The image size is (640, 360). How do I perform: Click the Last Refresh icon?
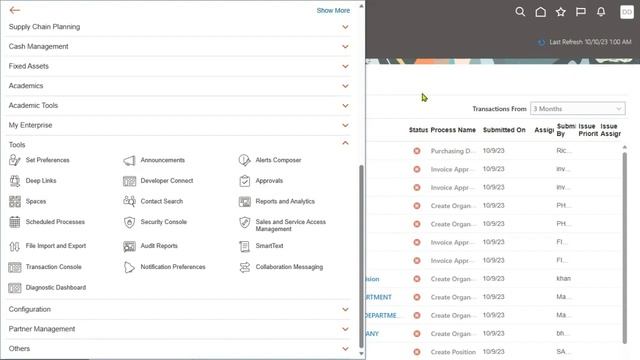[541, 42]
